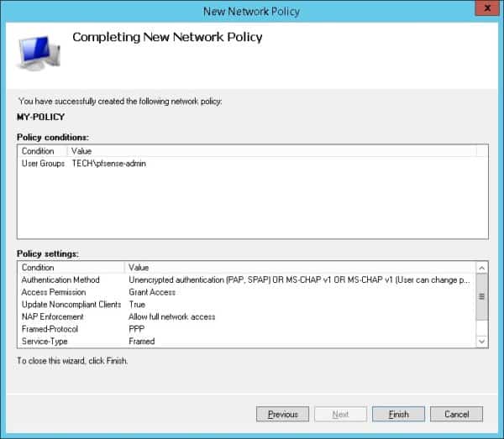The width and height of the screenshot is (504, 439).
Task: Select the User Groups condition row
Action: [x=84, y=164]
